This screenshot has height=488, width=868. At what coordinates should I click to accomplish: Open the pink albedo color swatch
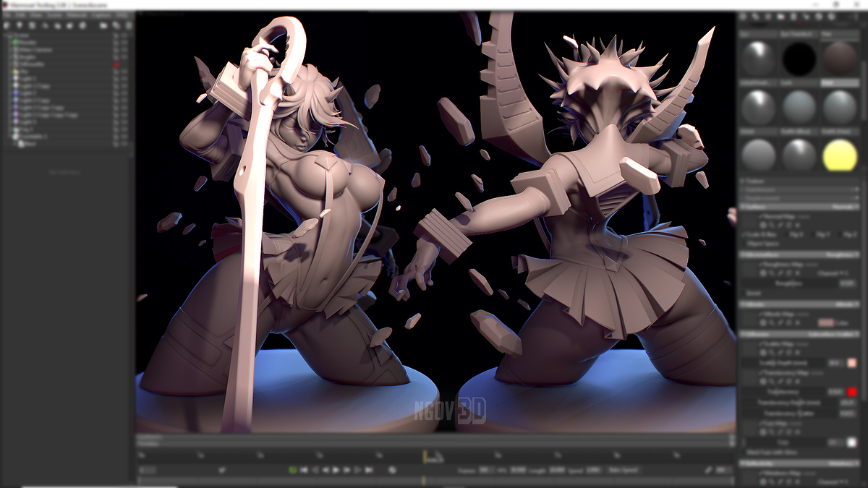point(825,322)
